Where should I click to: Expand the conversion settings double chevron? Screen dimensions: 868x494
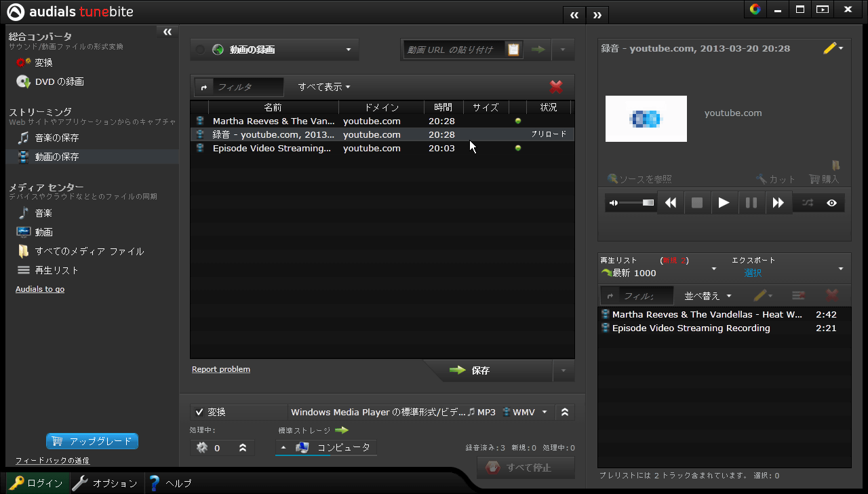click(564, 412)
